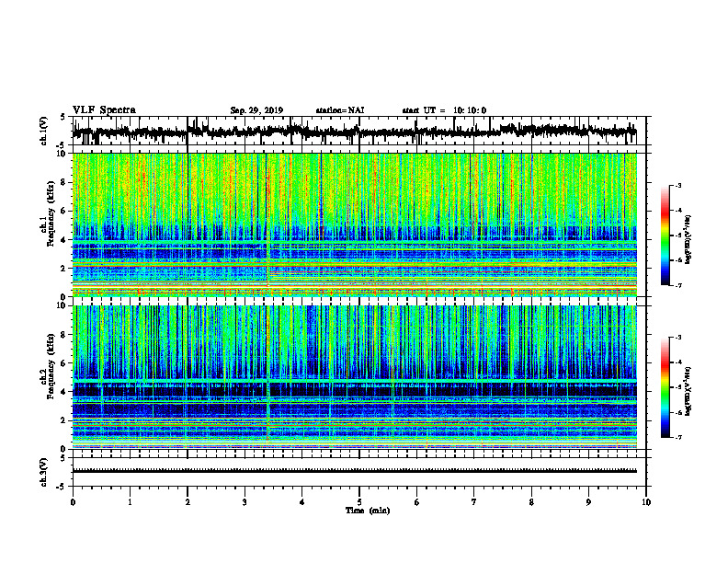728x563 pixels.
Task: Click time axis tick label "6"
Action: tap(417, 502)
